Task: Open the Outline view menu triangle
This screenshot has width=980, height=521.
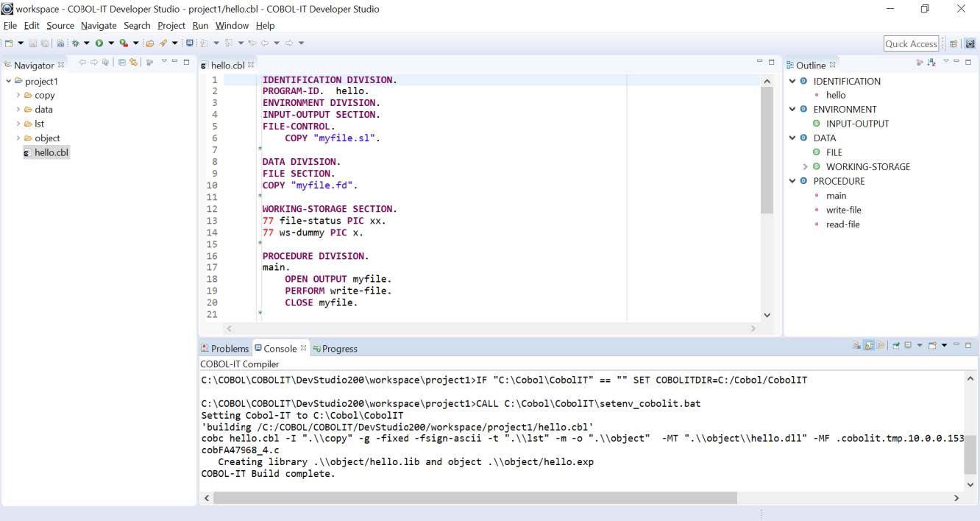Action: pos(945,62)
